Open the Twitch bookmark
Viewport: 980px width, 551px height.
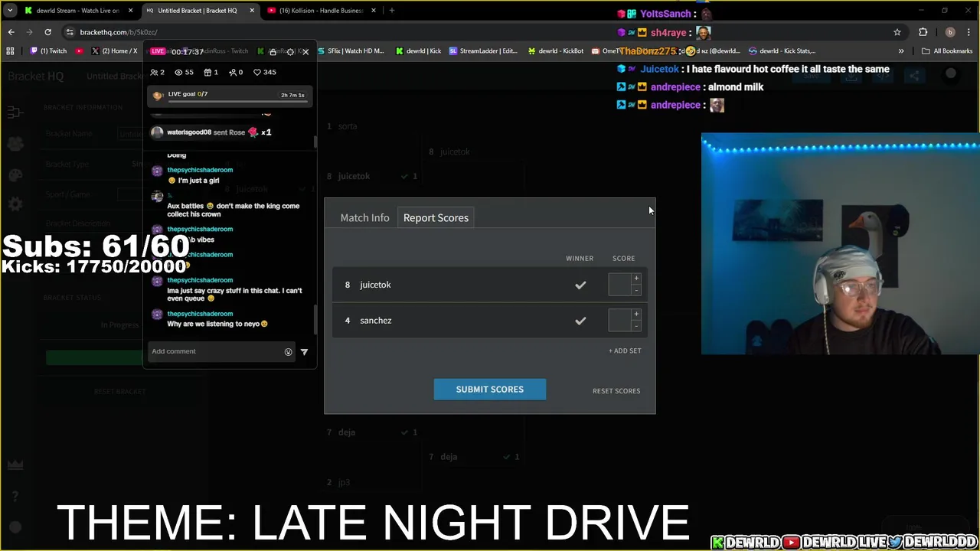pos(48,51)
